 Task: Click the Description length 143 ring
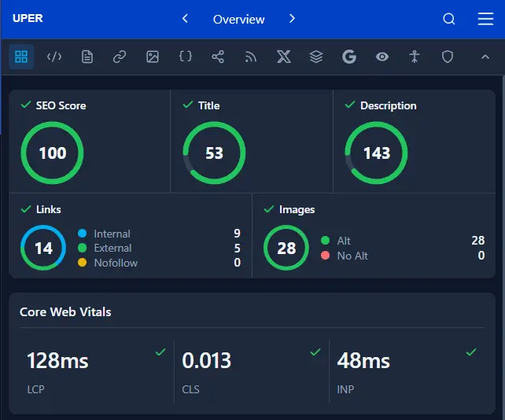(x=376, y=153)
